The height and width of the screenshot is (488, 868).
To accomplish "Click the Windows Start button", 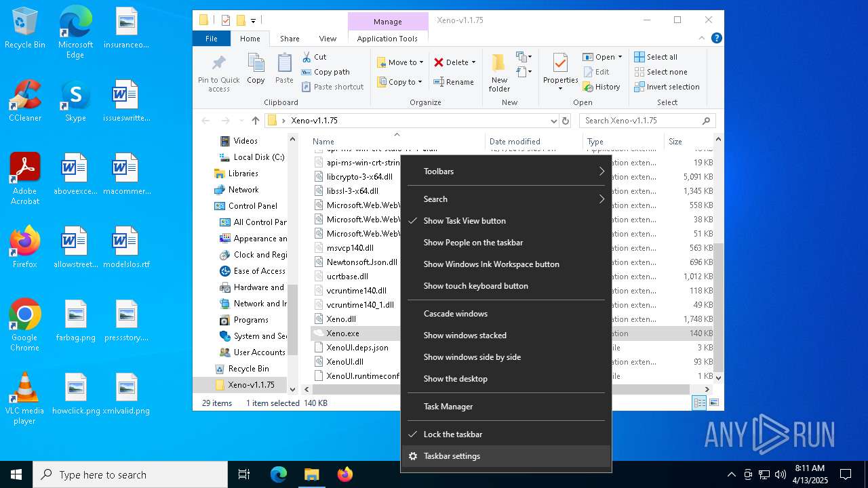I will tap(16, 474).
